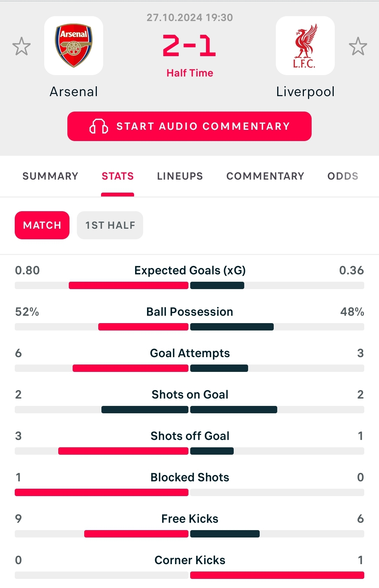Image resolution: width=379 pixels, height=588 pixels.
Task: Tap the 2-1 half-time score
Action: coord(189,46)
